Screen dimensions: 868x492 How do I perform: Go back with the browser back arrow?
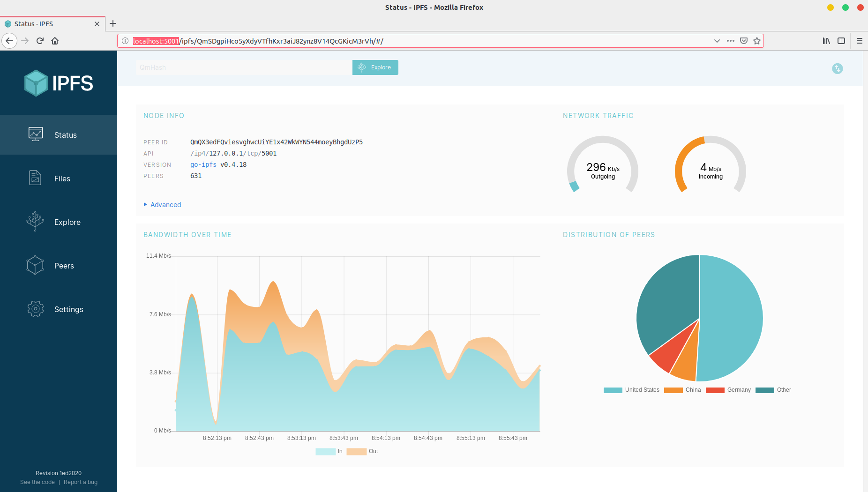pos(9,41)
